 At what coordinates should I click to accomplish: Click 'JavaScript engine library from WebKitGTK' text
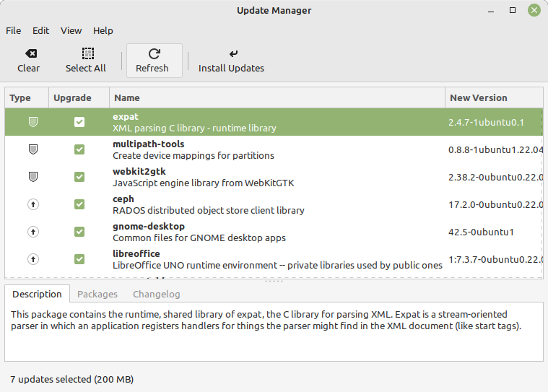tap(204, 183)
